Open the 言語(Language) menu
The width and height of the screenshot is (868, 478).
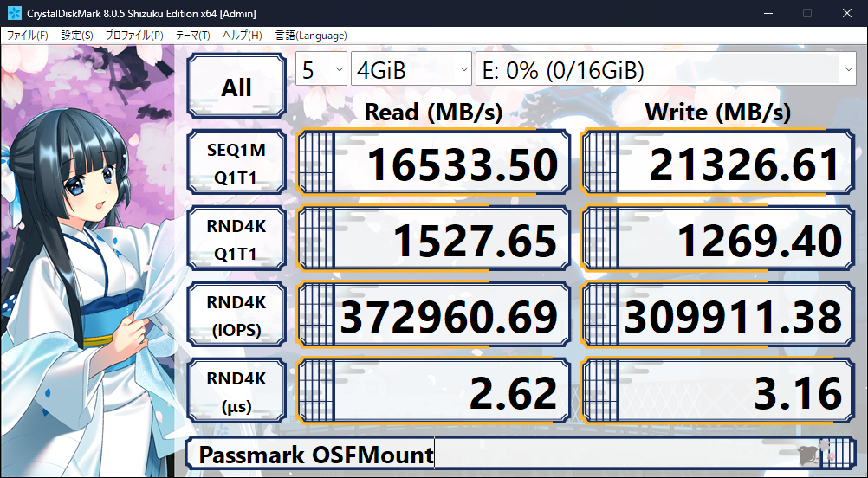(x=311, y=36)
